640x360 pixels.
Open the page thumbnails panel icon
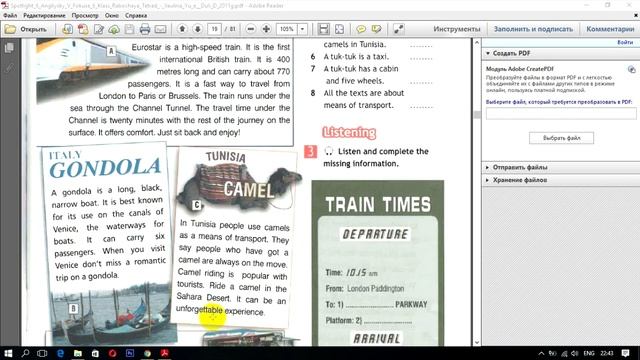pyautogui.click(x=9, y=48)
